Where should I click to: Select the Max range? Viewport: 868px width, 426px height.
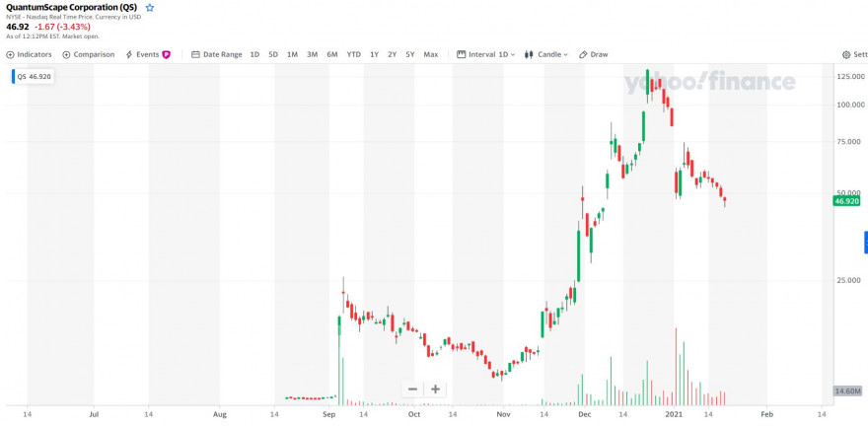tap(431, 54)
